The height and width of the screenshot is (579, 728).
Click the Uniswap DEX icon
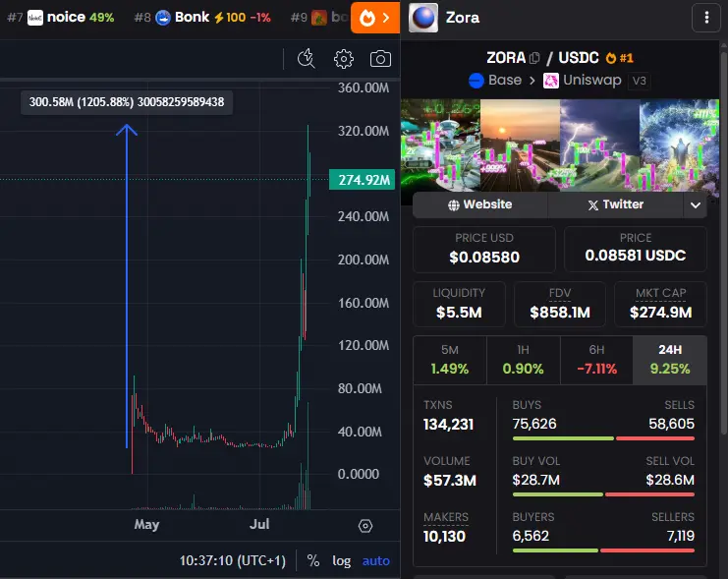click(x=551, y=81)
